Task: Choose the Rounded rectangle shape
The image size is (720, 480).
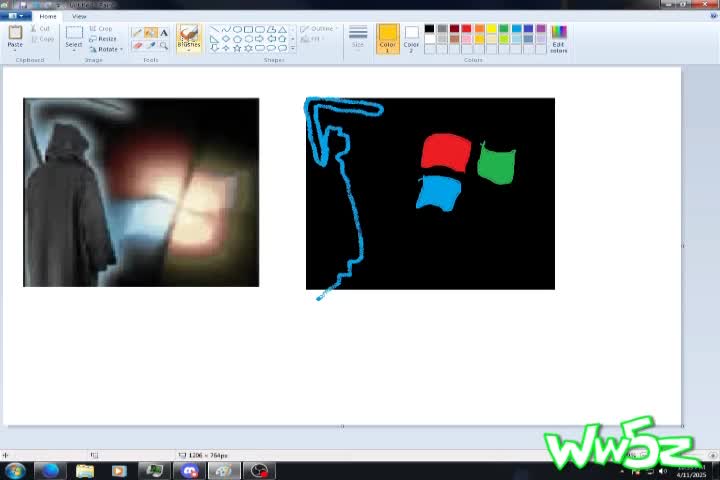Action: (x=260, y=29)
